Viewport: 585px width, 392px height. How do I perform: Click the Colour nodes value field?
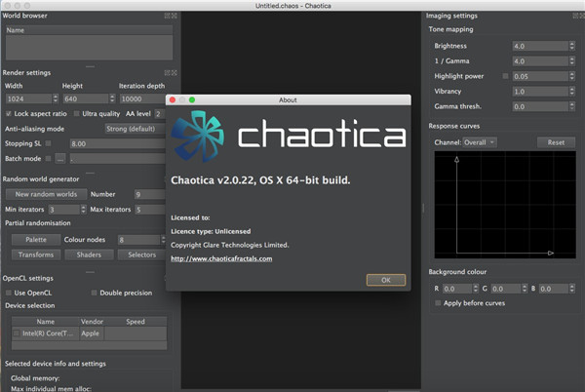point(138,240)
